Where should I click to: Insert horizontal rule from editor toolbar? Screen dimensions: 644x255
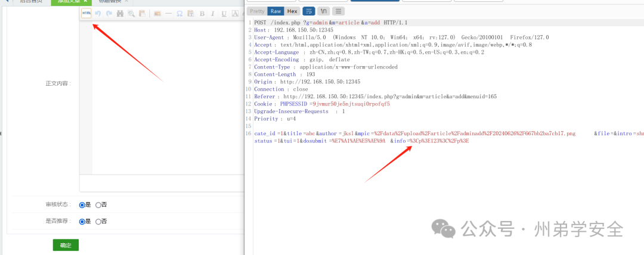[x=168, y=14]
